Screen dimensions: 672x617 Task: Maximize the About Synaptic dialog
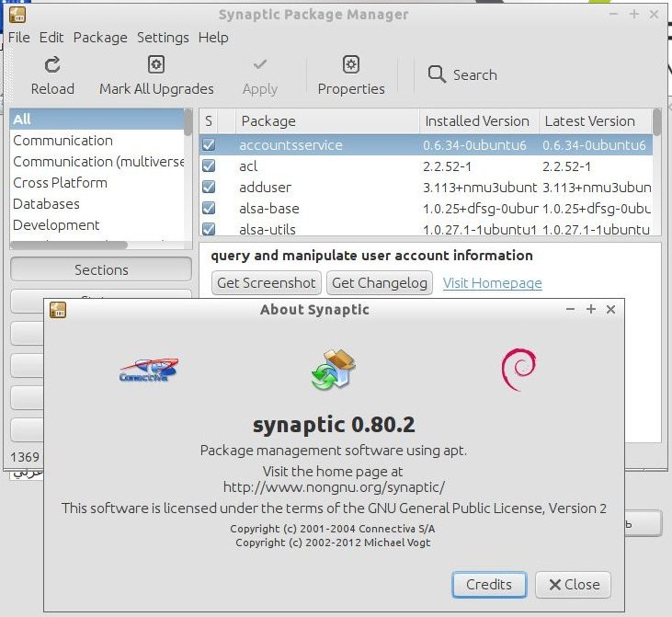tap(590, 309)
